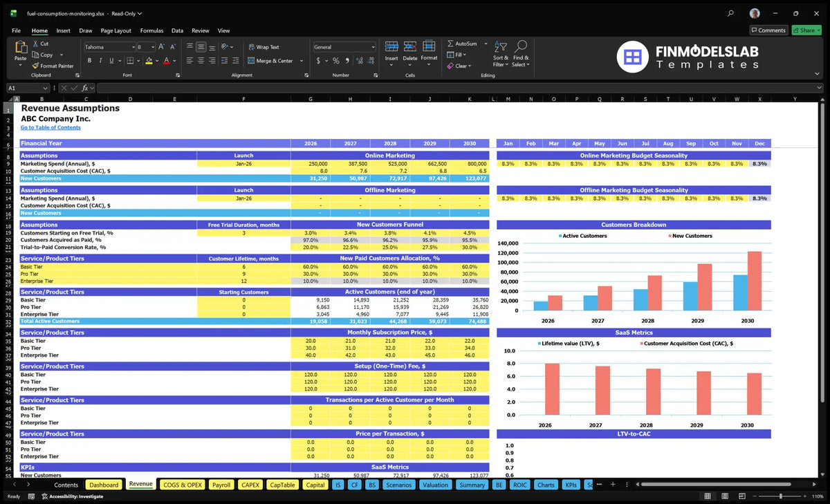The image size is (830, 504).
Task: Activate the Format Painter brush
Action: [35, 66]
